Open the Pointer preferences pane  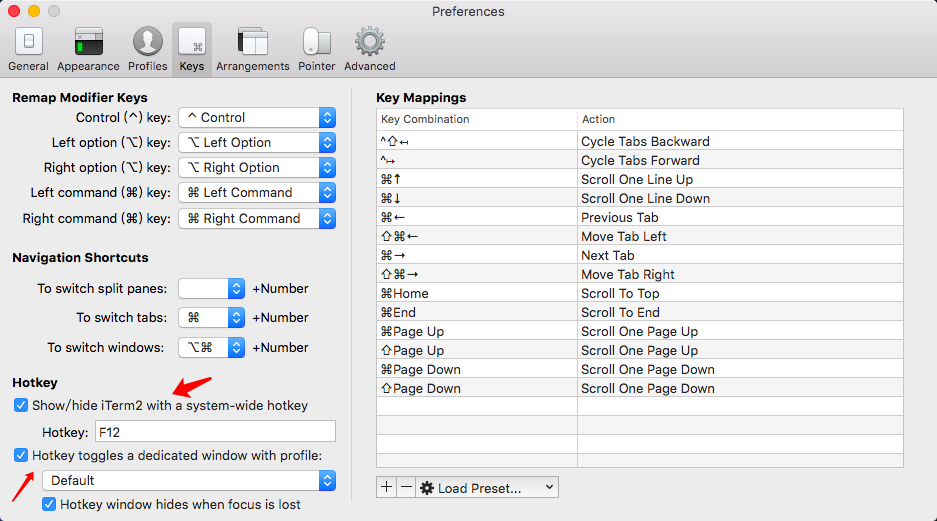[316, 49]
